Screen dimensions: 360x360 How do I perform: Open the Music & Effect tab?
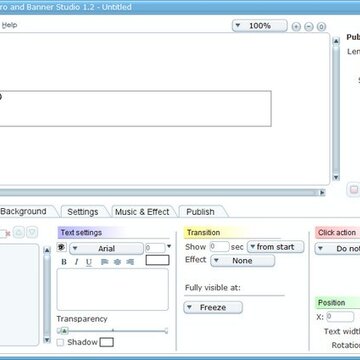[142, 212]
